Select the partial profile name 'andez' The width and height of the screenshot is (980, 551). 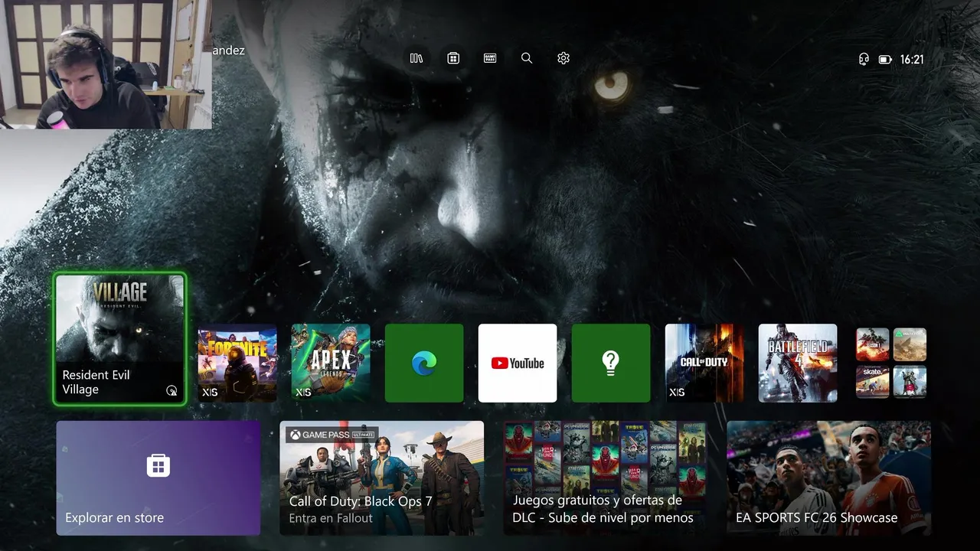[x=228, y=51]
